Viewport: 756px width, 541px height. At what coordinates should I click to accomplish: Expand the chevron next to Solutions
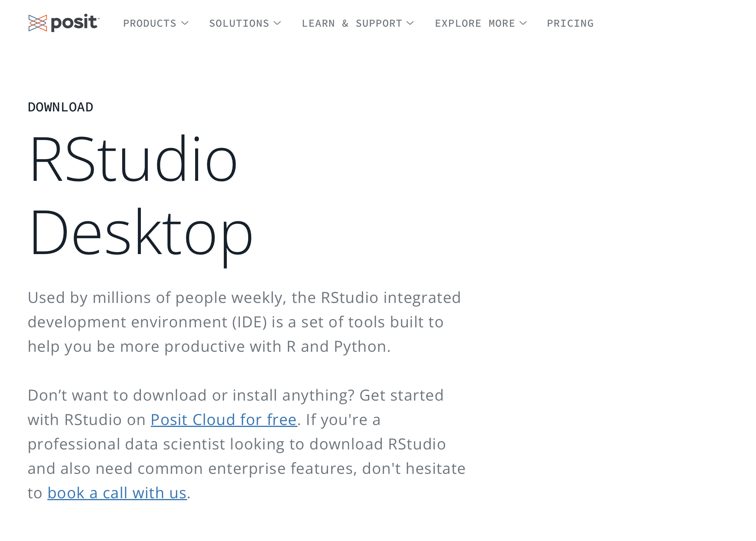(x=278, y=23)
